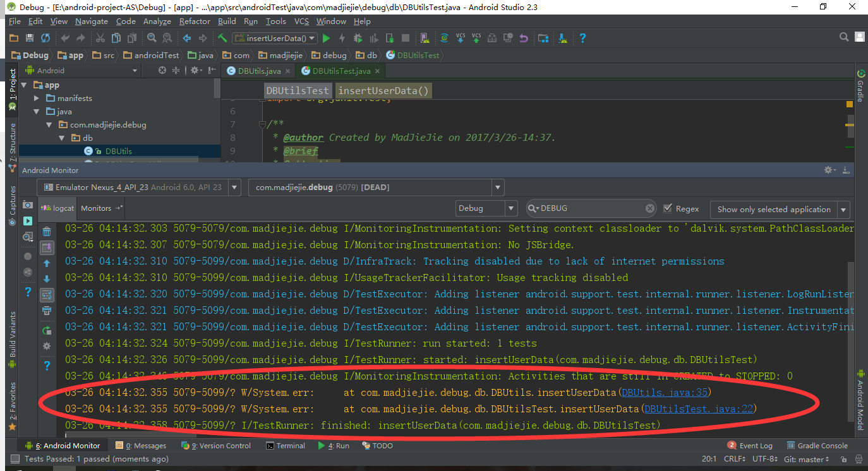Click Down the stack trace arrow
The image size is (868, 471).
pos(47,279)
